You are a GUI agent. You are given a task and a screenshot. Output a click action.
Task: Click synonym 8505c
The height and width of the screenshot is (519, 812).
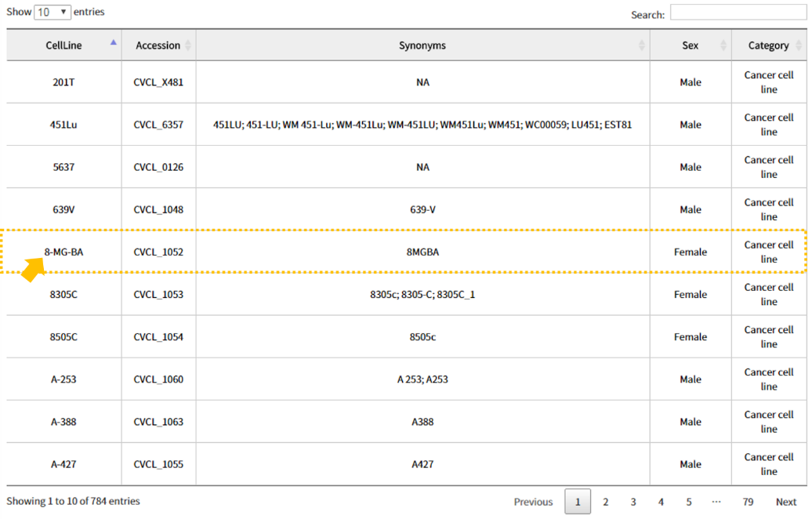tap(422, 337)
